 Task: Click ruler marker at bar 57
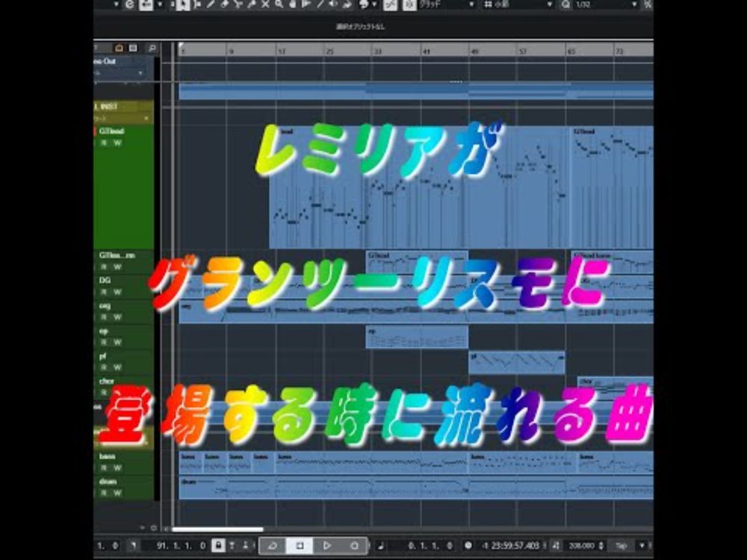tap(523, 51)
